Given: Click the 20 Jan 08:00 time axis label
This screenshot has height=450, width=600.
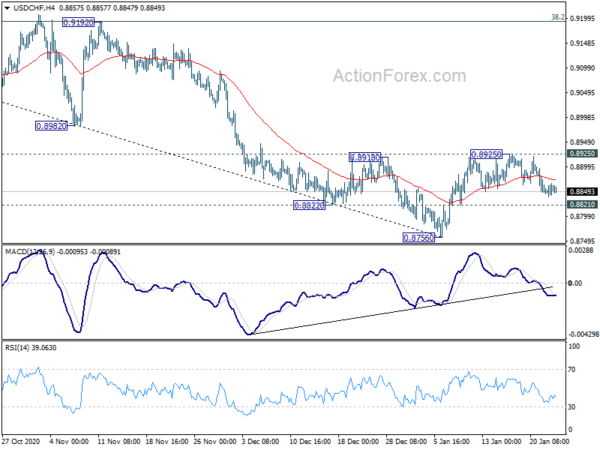Looking at the screenshot, I should tap(549, 441).
